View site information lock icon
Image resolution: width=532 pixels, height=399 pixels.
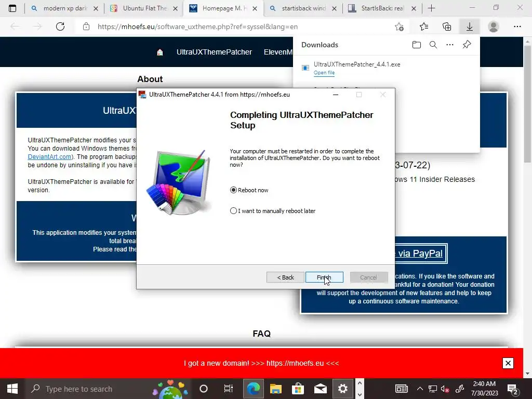pos(86,26)
